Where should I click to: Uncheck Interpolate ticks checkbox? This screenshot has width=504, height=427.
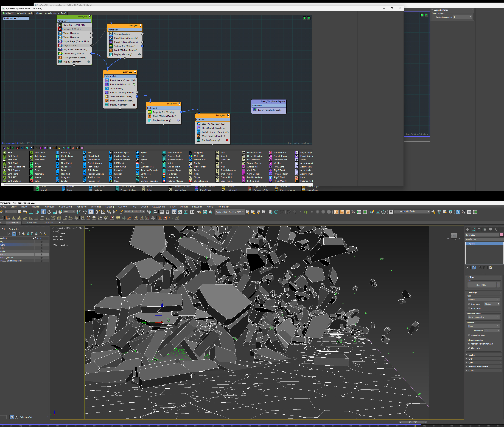(x=469, y=335)
